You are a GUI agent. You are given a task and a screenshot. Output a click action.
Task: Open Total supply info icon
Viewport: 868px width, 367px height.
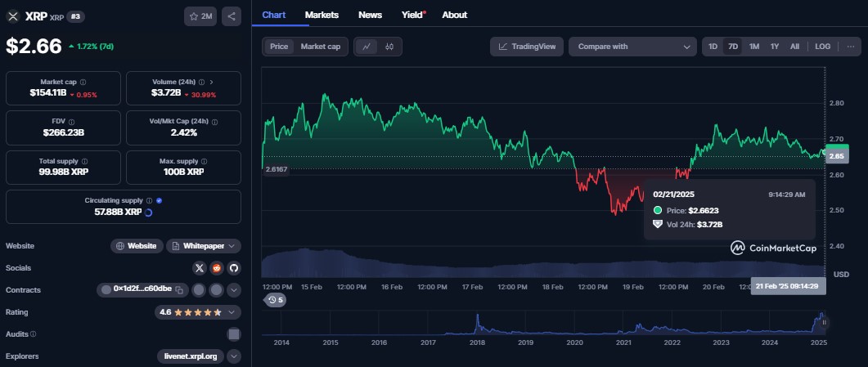pyautogui.click(x=85, y=161)
